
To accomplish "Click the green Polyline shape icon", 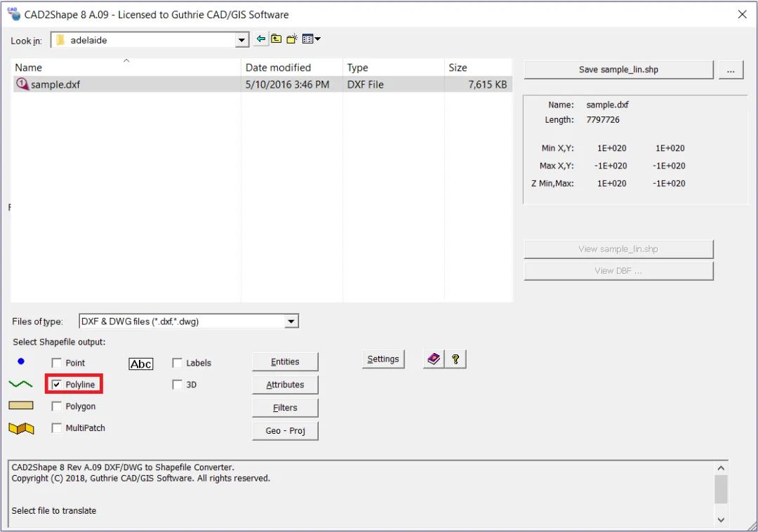I will click(21, 384).
